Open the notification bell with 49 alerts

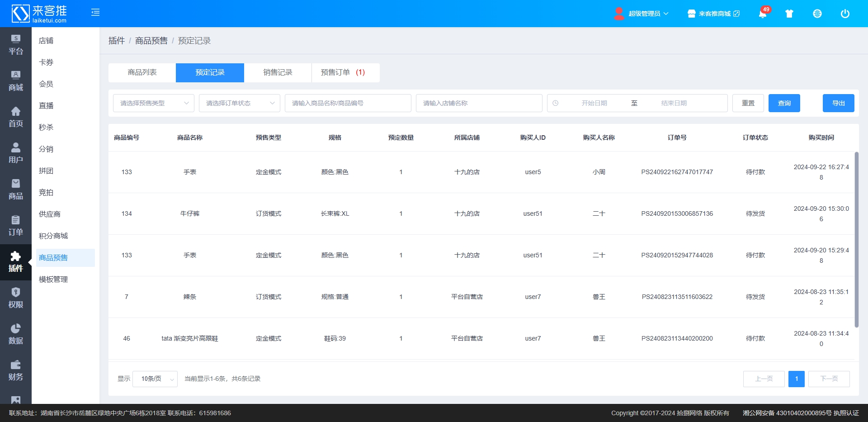click(x=763, y=14)
